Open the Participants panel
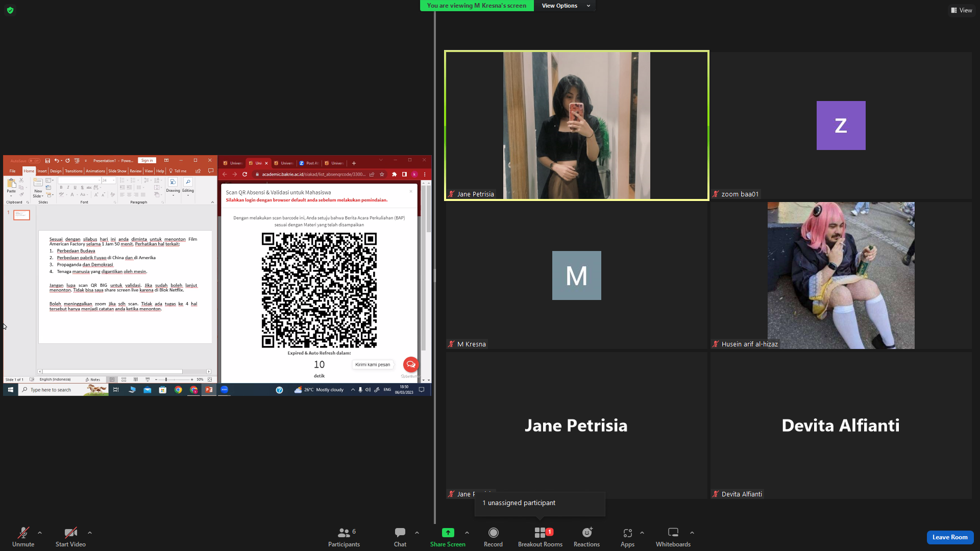Image resolution: width=980 pixels, height=551 pixels. click(x=344, y=537)
